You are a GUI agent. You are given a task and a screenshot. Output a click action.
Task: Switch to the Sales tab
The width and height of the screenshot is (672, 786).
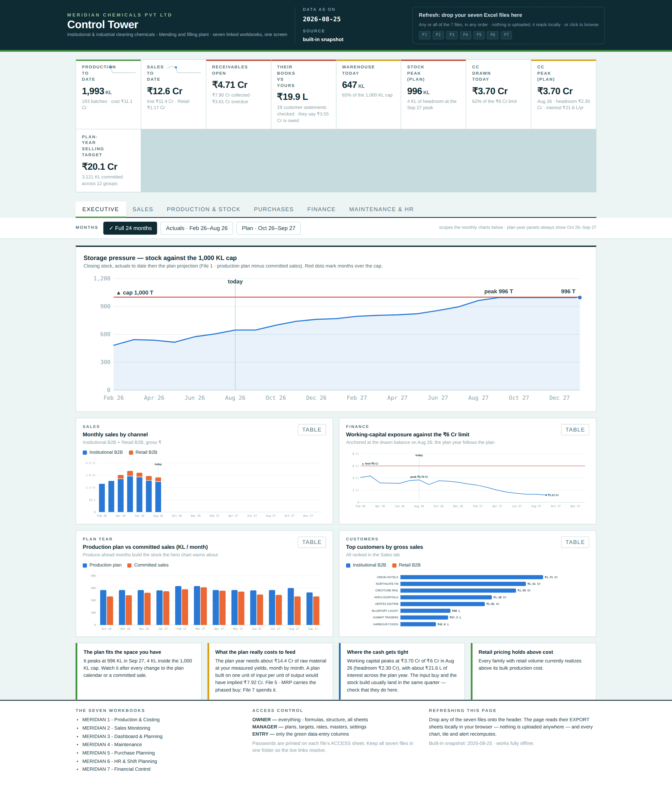143,209
